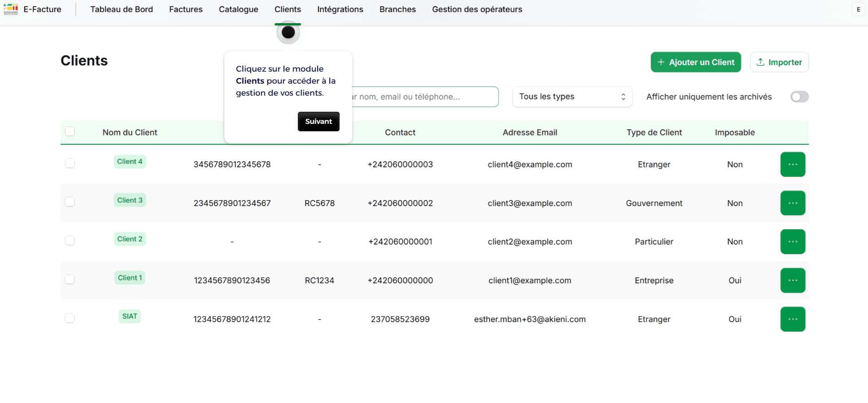Open actions menu for Client 3 row

click(x=793, y=203)
